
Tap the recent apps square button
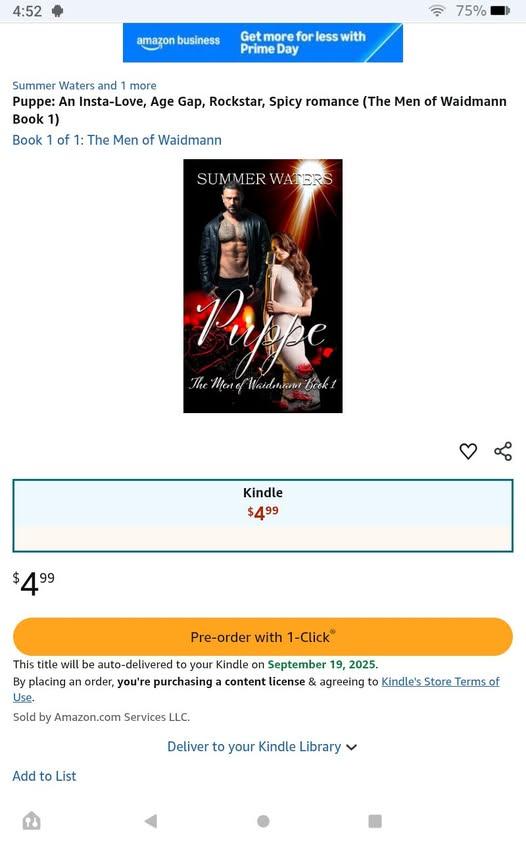[375, 821]
